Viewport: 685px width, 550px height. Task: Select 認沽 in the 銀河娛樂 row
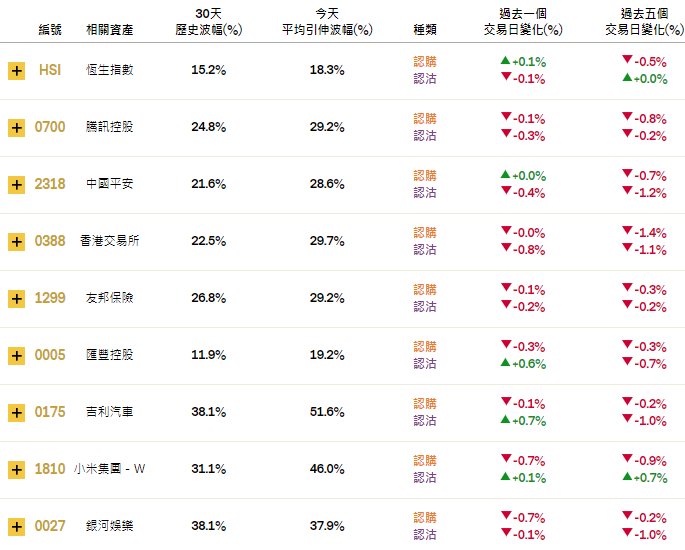point(425,535)
